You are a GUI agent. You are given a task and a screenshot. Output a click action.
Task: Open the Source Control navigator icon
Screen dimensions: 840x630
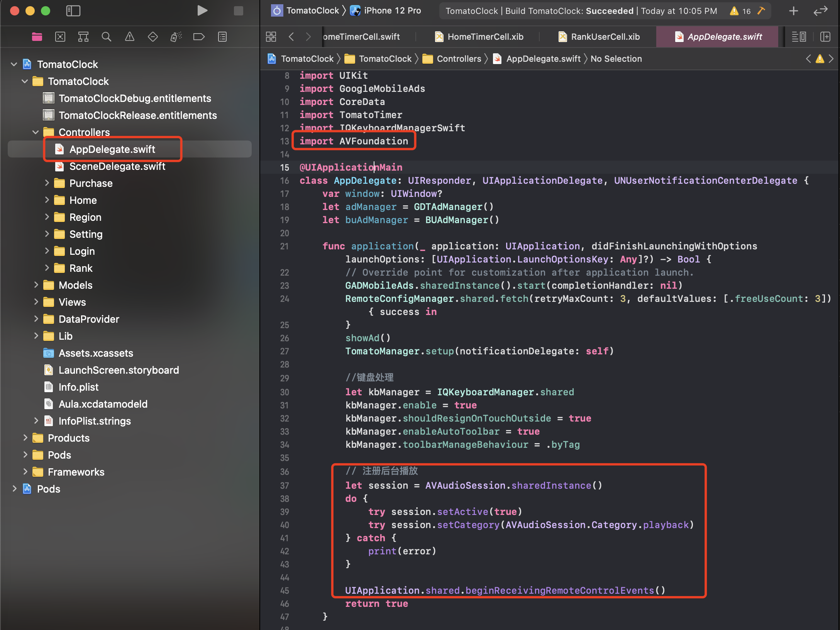tap(60, 37)
